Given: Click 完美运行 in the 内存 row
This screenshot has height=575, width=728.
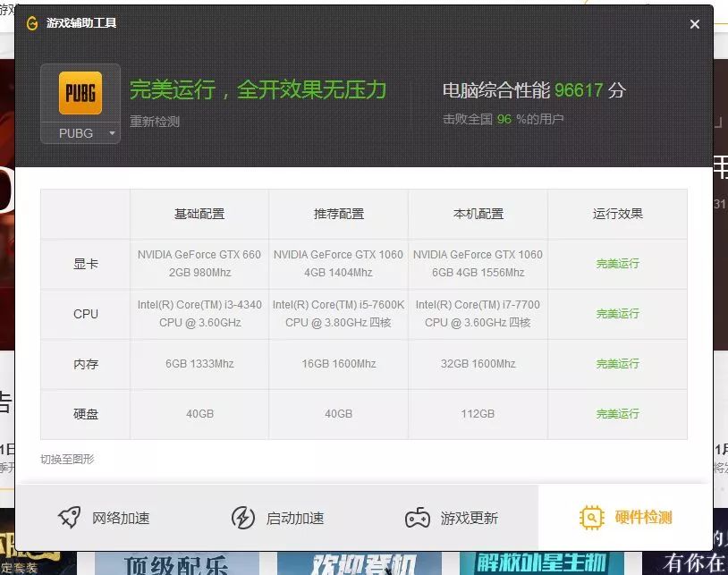Looking at the screenshot, I should pyautogui.click(x=617, y=364).
